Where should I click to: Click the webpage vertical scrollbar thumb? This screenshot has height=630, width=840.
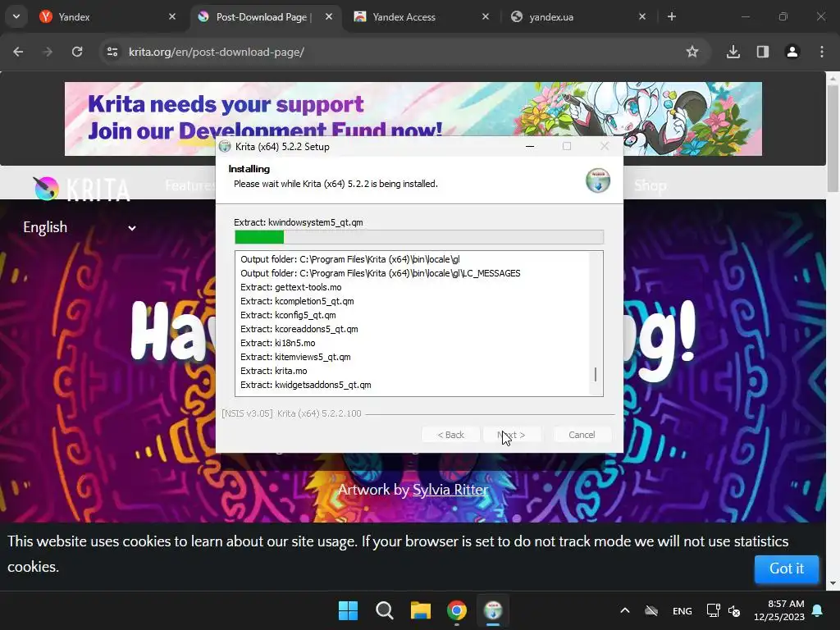click(x=833, y=138)
